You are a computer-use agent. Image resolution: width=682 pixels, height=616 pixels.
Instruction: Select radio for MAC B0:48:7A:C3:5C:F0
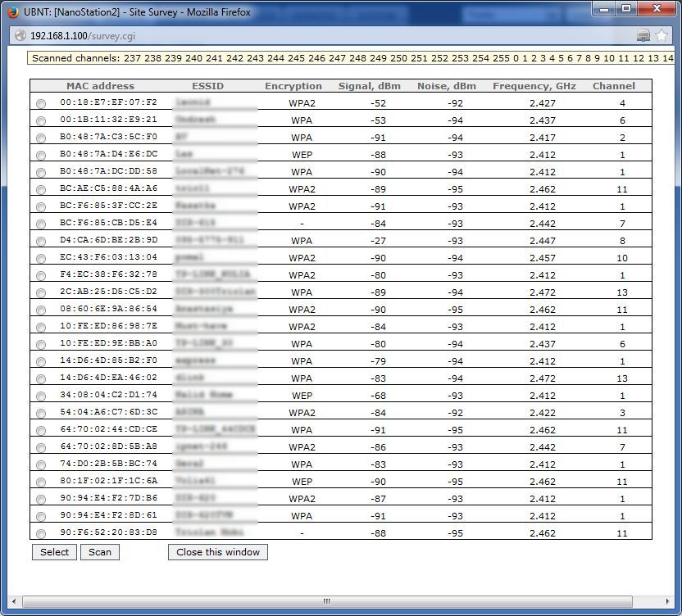click(41, 138)
